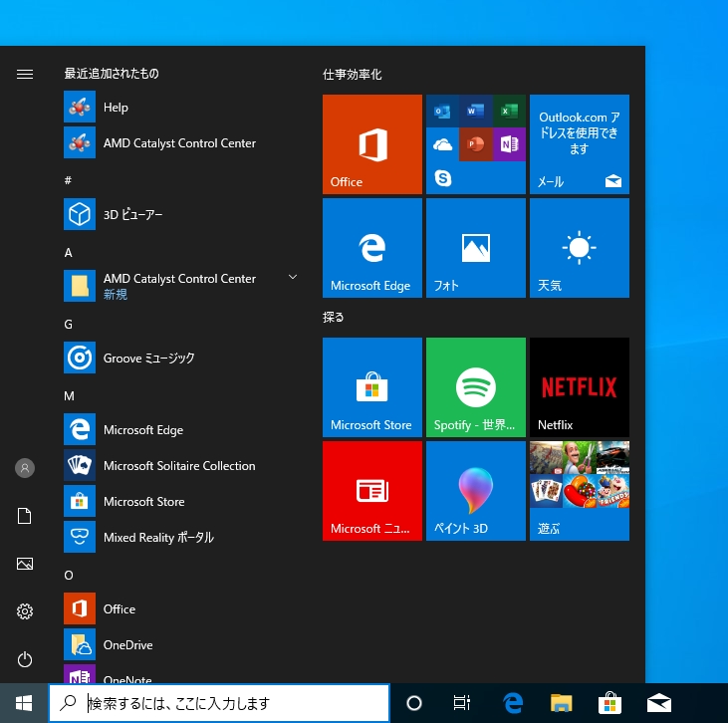
Task: Open Microsoft Store from app list
Action: click(x=181, y=501)
